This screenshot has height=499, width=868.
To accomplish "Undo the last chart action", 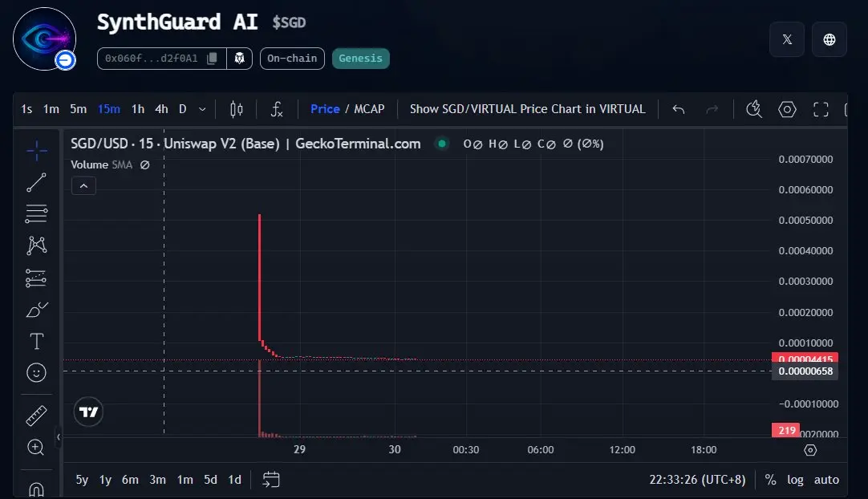I will pos(679,109).
